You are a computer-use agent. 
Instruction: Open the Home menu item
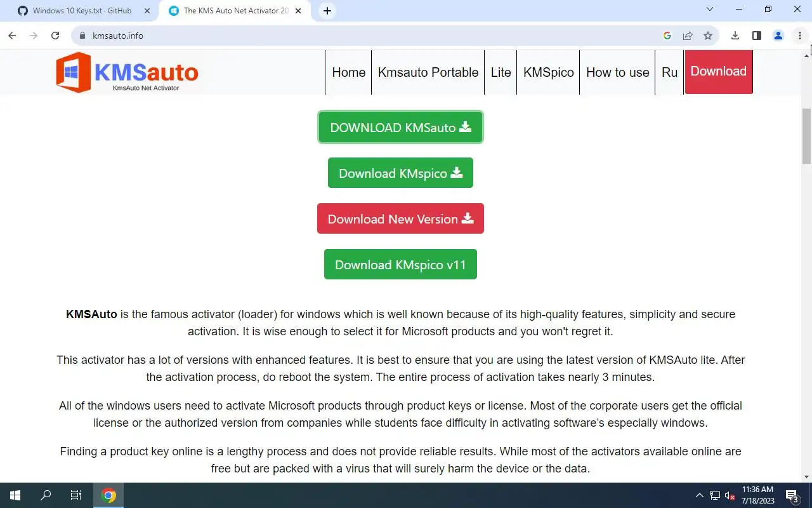tap(349, 72)
